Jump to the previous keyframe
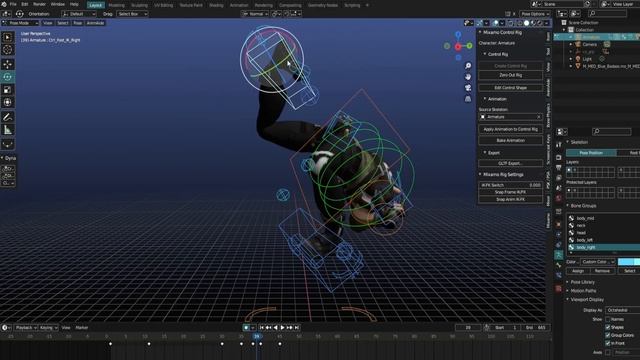Image resolution: width=640 pixels, height=360 pixels. tap(268, 327)
